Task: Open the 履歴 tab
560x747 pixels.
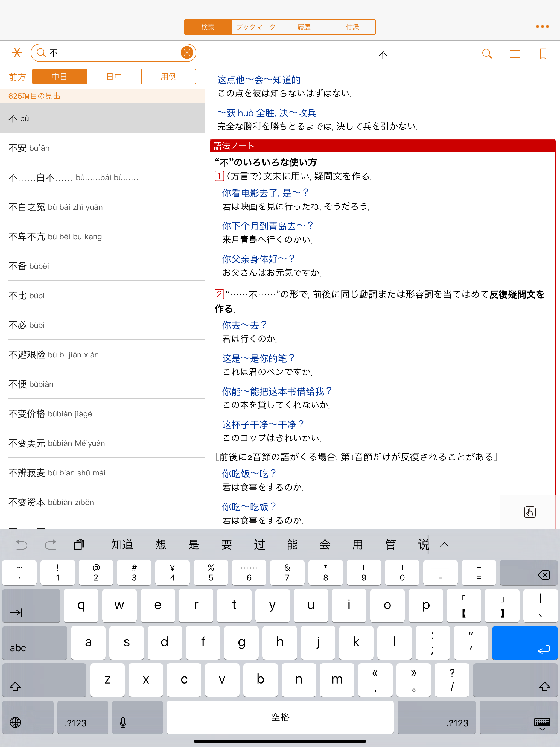Action: tap(304, 27)
